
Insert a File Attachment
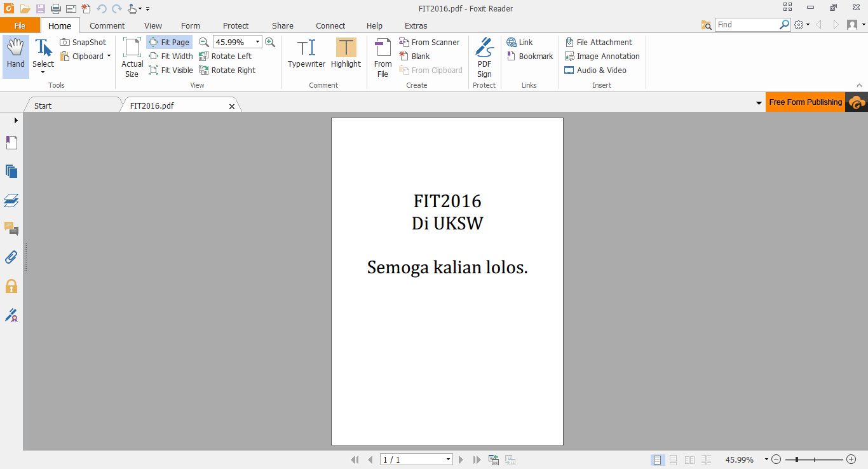tap(599, 42)
